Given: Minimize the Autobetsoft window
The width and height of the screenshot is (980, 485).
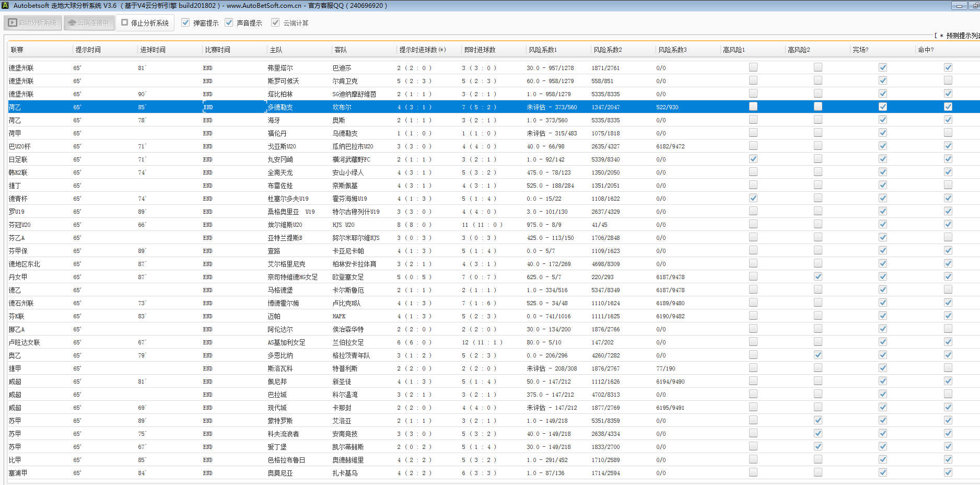Looking at the screenshot, I should 959,6.
